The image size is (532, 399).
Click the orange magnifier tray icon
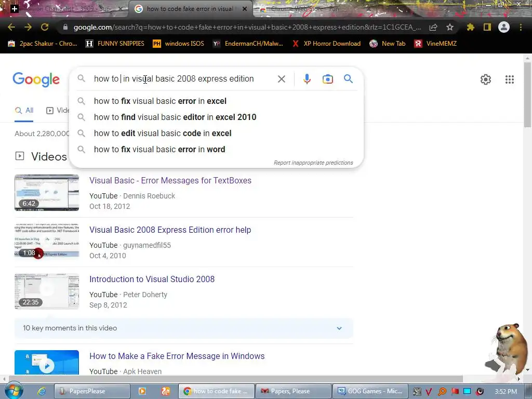point(442,392)
